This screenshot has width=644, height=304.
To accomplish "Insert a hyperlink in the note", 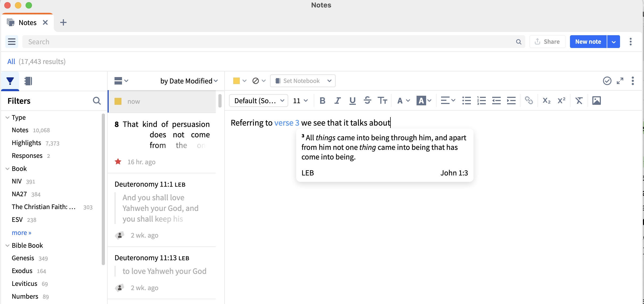I will click(x=529, y=101).
